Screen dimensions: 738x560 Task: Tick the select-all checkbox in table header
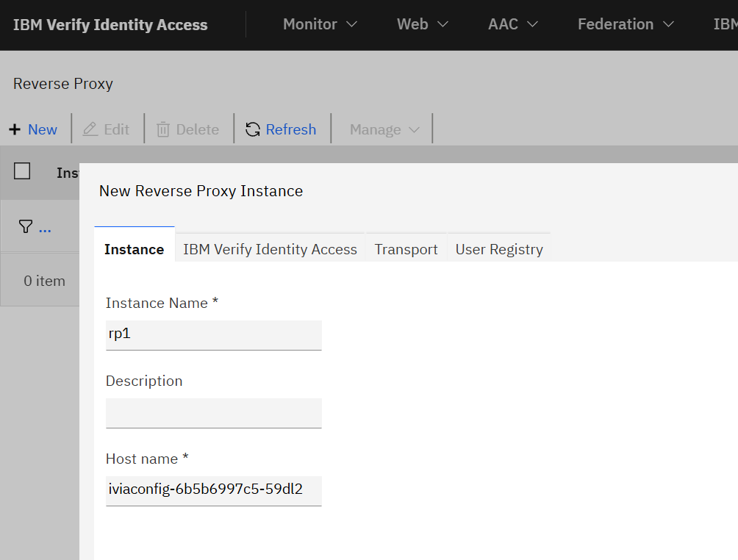pos(22,171)
